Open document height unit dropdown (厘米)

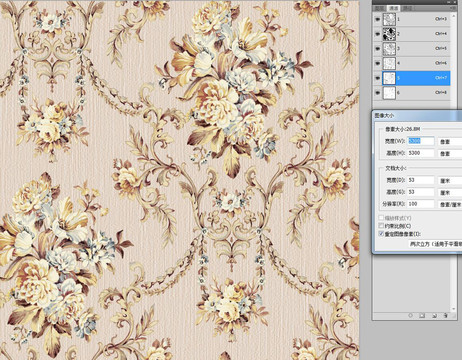click(450, 192)
